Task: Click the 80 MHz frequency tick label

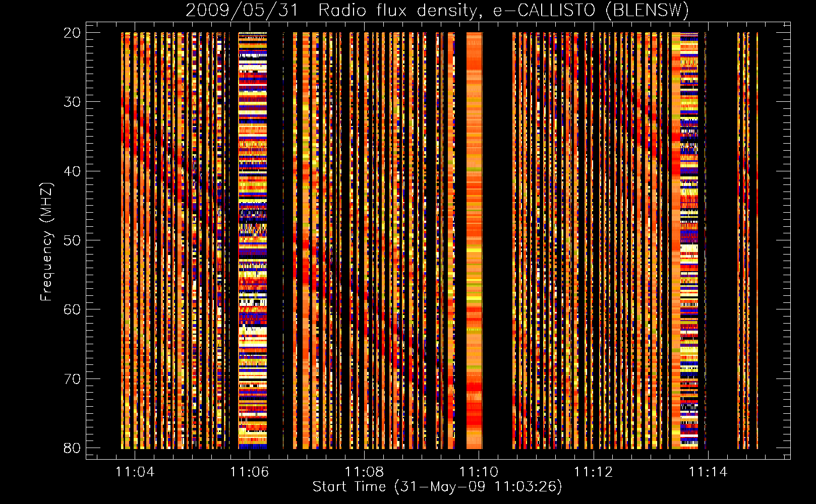Action: click(x=72, y=448)
